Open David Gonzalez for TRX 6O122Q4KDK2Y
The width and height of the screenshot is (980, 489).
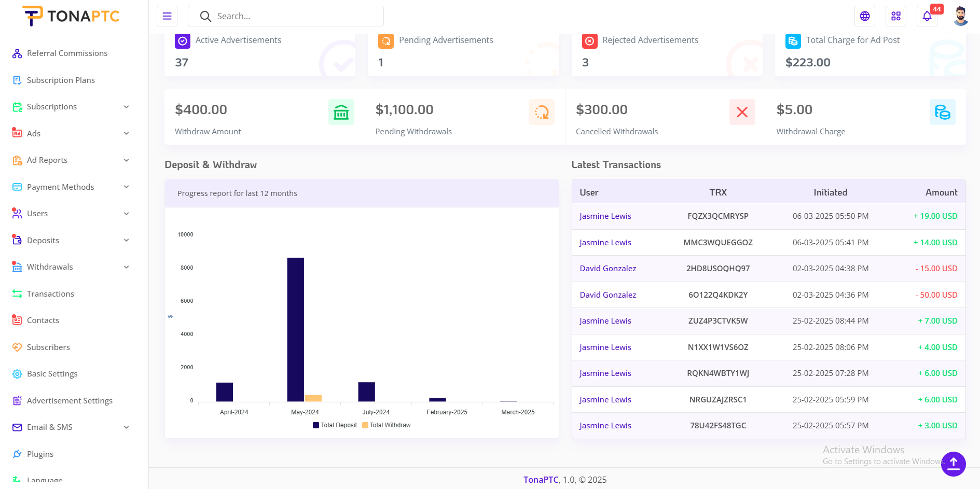[608, 295]
